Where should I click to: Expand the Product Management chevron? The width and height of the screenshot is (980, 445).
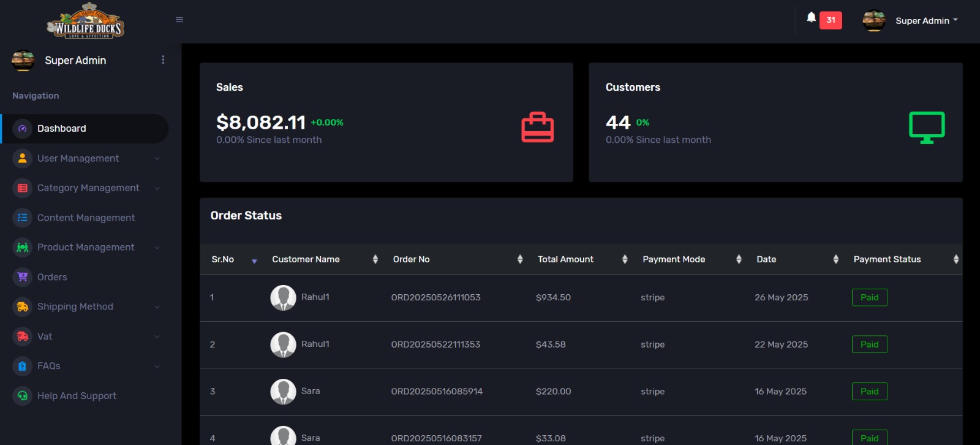[x=157, y=248]
